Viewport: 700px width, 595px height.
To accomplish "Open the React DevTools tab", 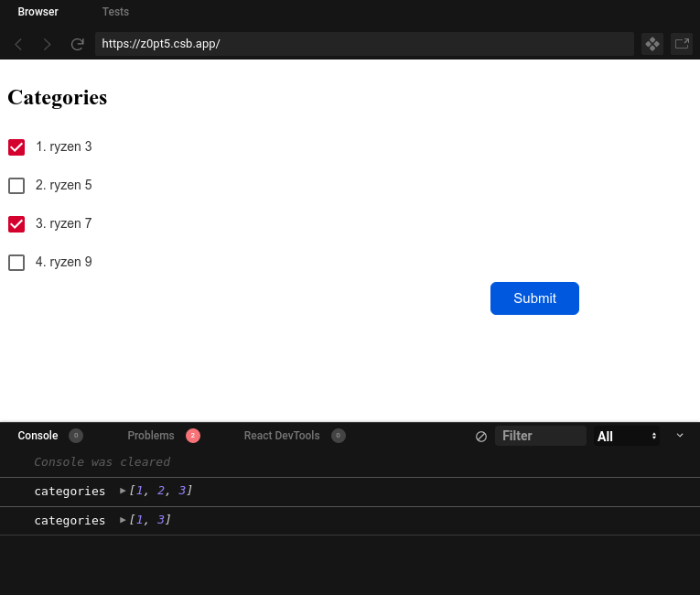I will point(282,436).
